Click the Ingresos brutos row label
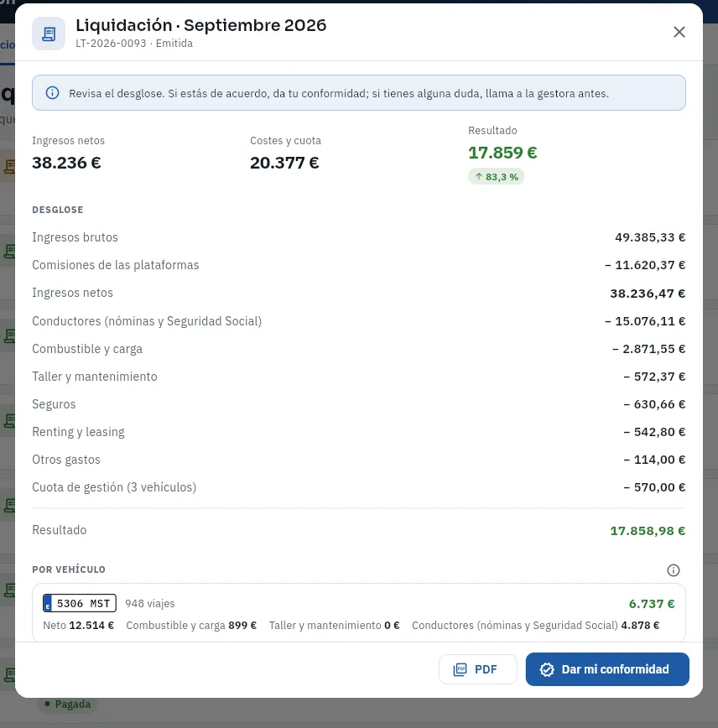 75,237
